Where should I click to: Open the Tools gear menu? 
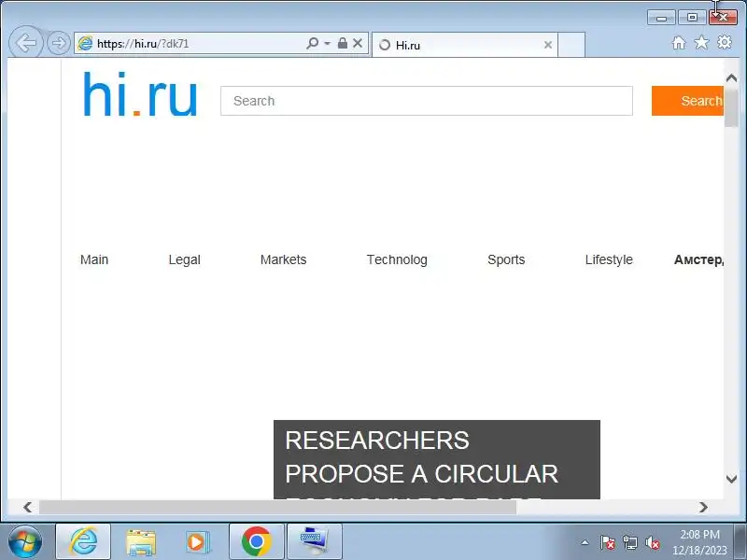pos(725,42)
